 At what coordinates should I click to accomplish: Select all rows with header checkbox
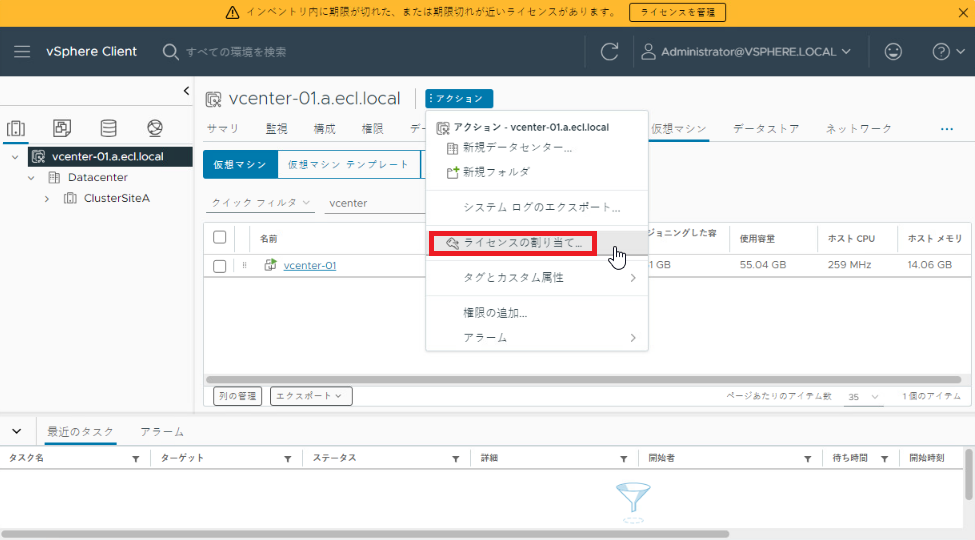[219, 237]
